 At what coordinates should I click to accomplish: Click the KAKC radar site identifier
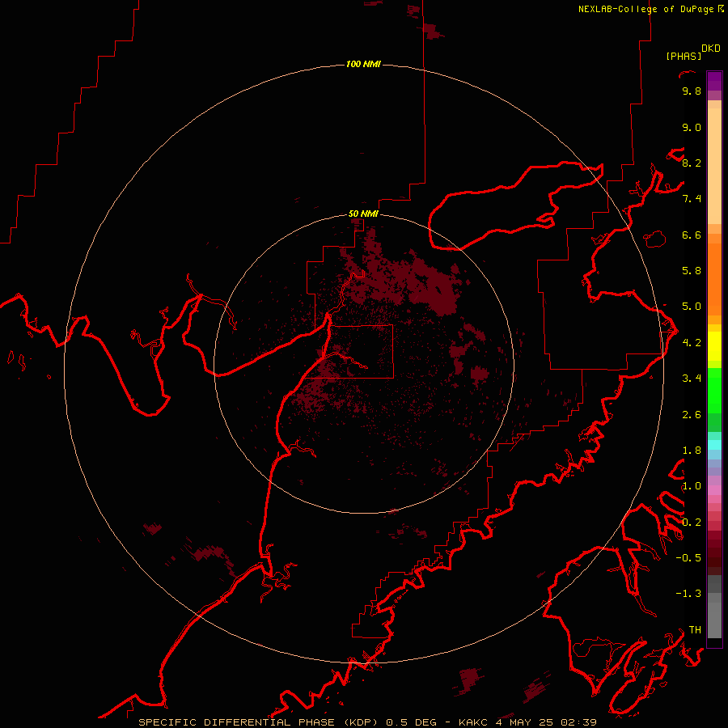click(473, 722)
